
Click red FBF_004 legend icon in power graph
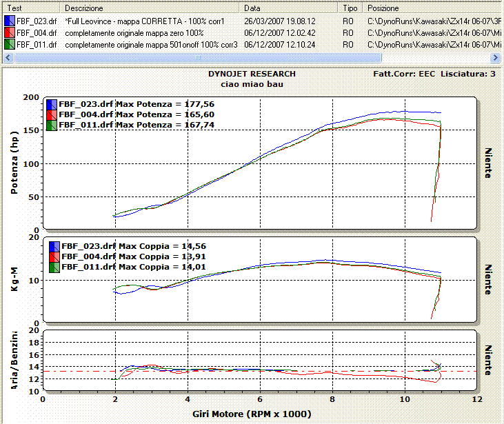51,115
